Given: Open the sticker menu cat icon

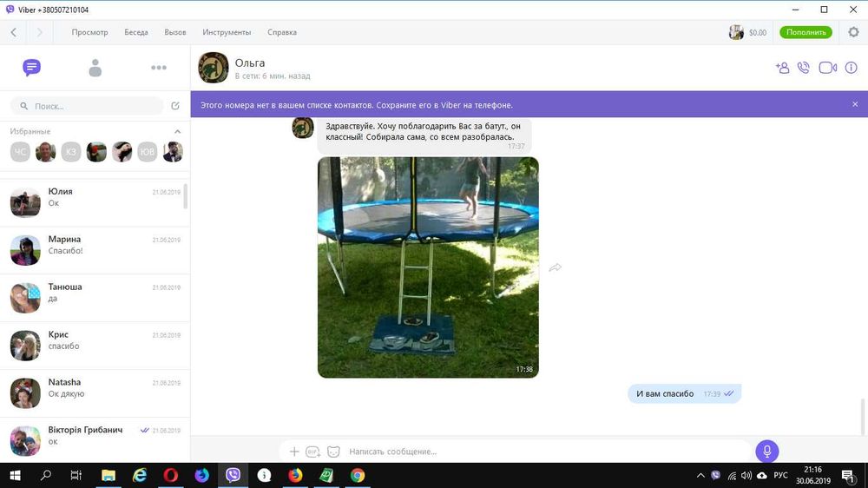Looking at the screenshot, I should coord(333,452).
